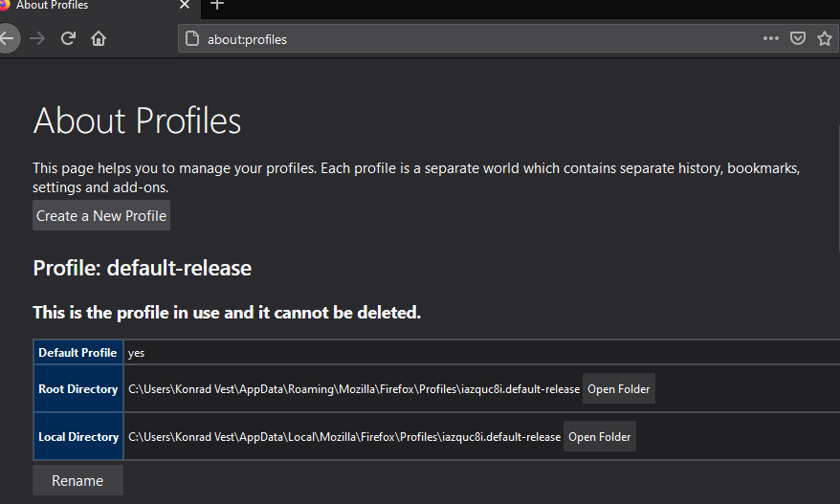Open Folder for the Local Directory
The height and width of the screenshot is (504, 840).
pyautogui.click(x=599, y=437)
